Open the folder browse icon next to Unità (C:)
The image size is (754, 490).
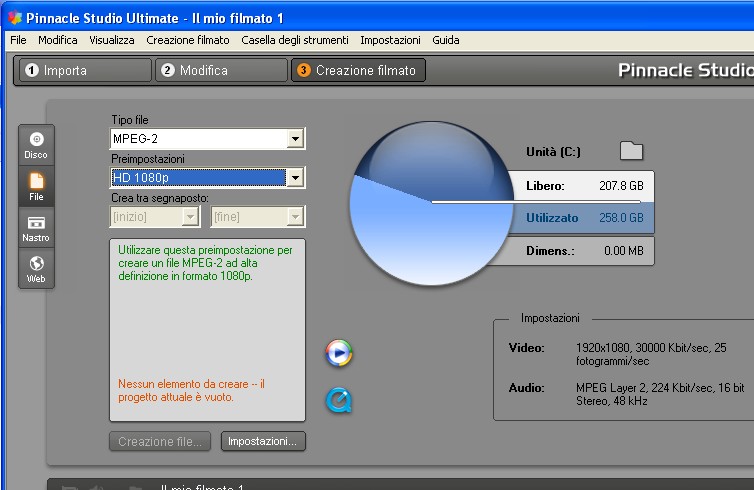(x=631, y=151)
